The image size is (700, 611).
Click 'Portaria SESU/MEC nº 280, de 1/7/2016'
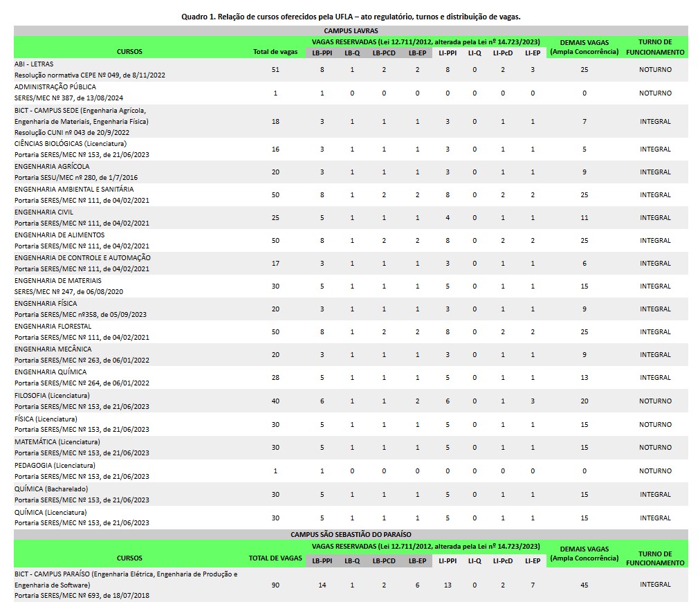pyautogui.click(x=76, y=177)
